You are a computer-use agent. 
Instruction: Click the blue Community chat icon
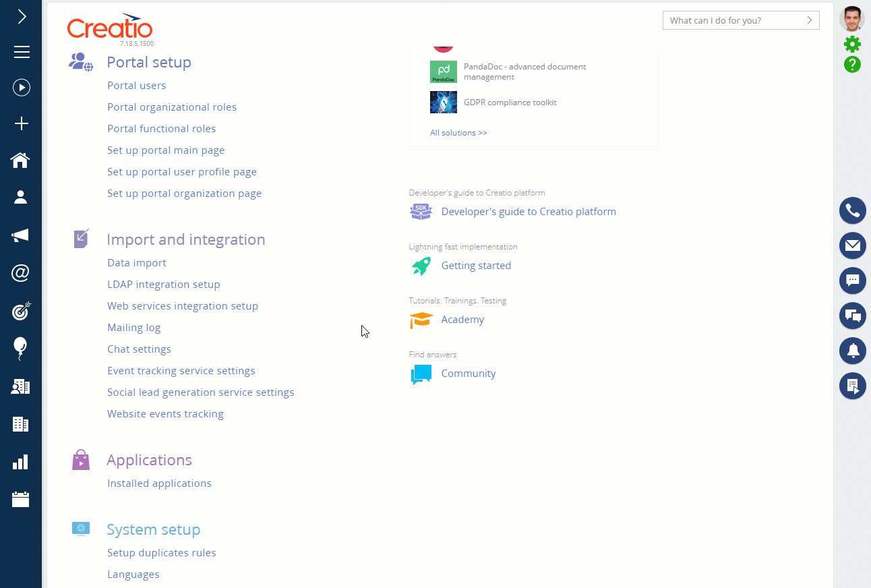click(421, 374)
